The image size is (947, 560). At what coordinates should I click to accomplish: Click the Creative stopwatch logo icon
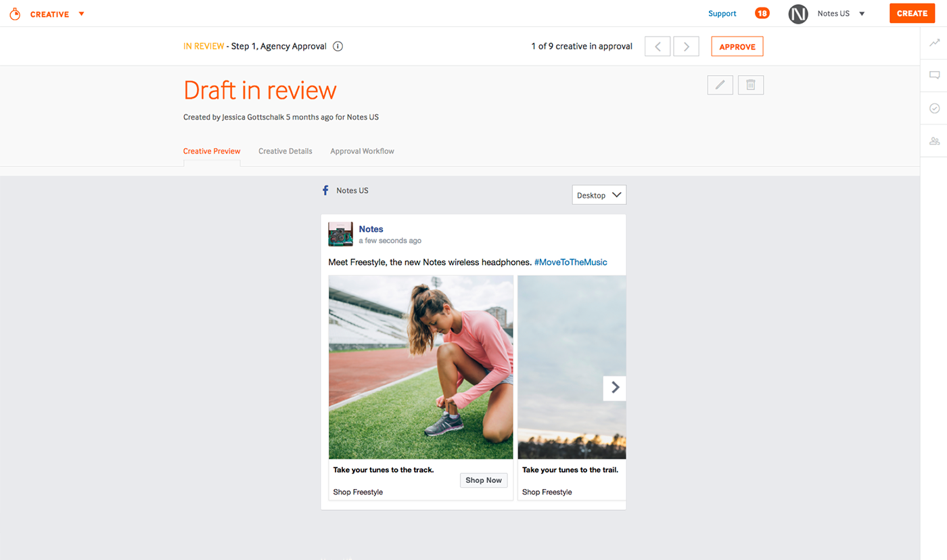click(x=15, y=14)
